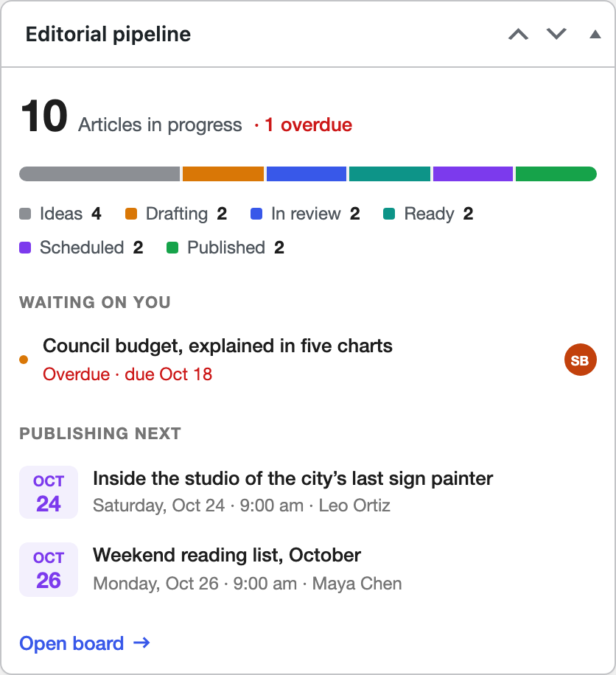Click 'Overdue · due Oct 18' text
The width and height of the screenshot is (616, 675).
(x=127, y=374)
